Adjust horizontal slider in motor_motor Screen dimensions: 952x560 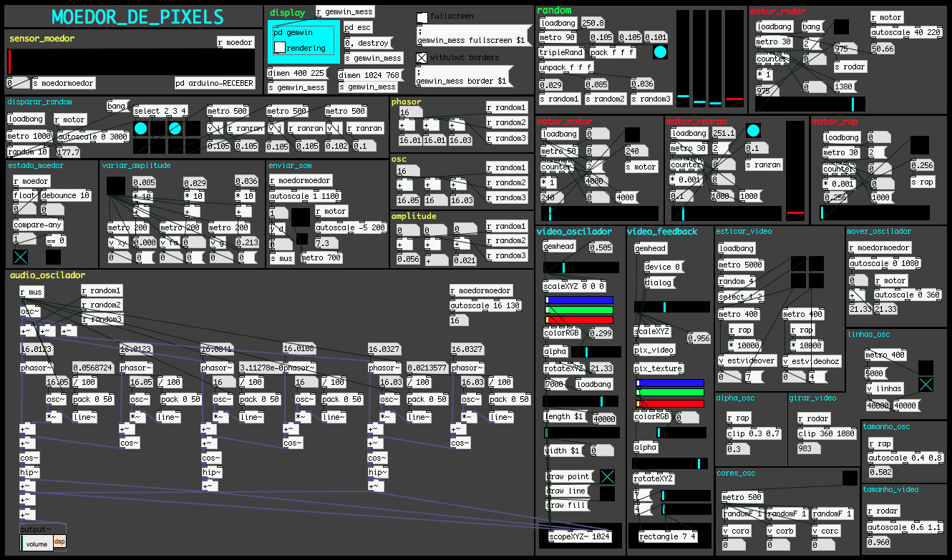[x=600, y=212]
